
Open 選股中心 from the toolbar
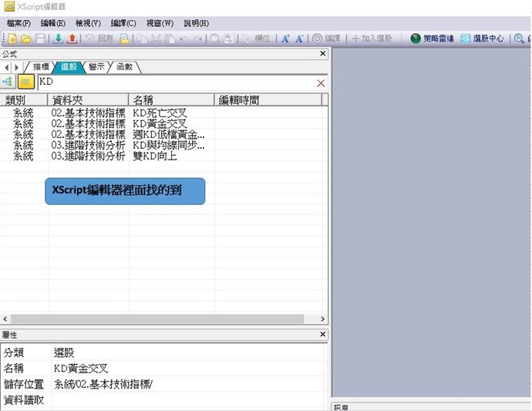(x=483, y=39)
